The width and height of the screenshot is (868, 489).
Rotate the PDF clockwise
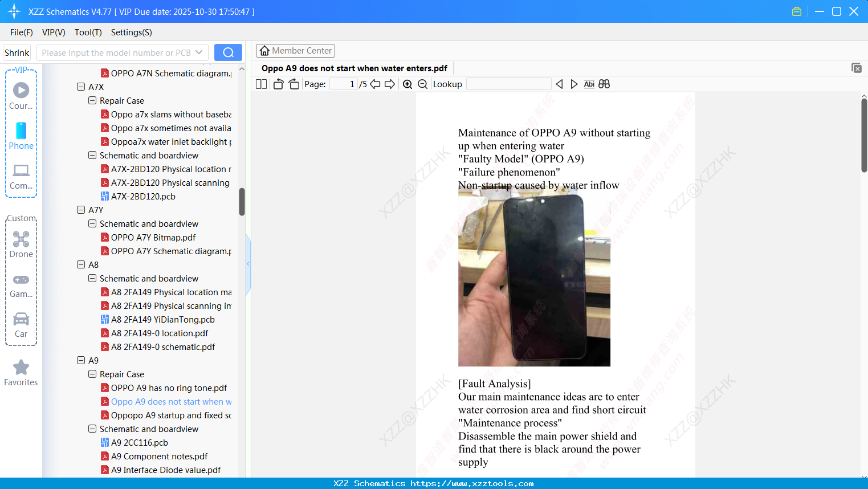tap(293, 84)
